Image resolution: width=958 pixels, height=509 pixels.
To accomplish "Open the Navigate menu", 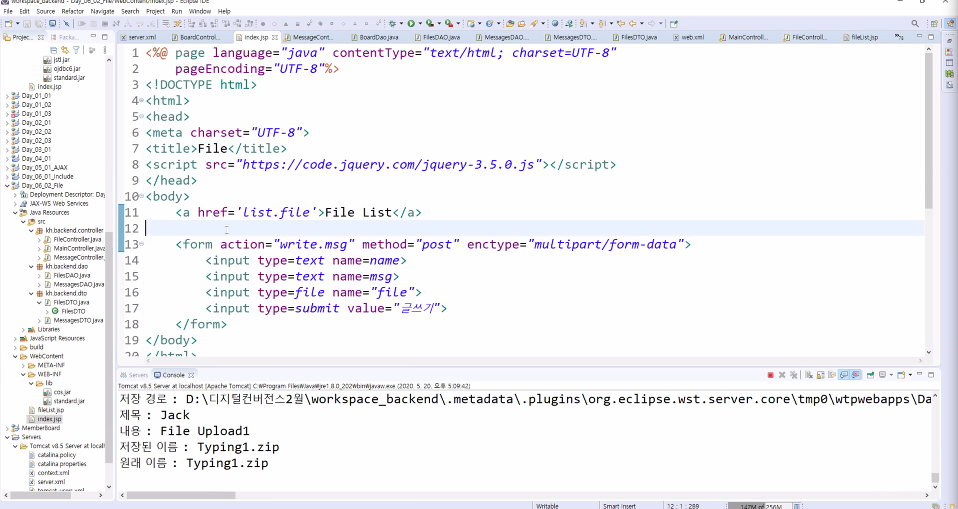I will (102, 11).
